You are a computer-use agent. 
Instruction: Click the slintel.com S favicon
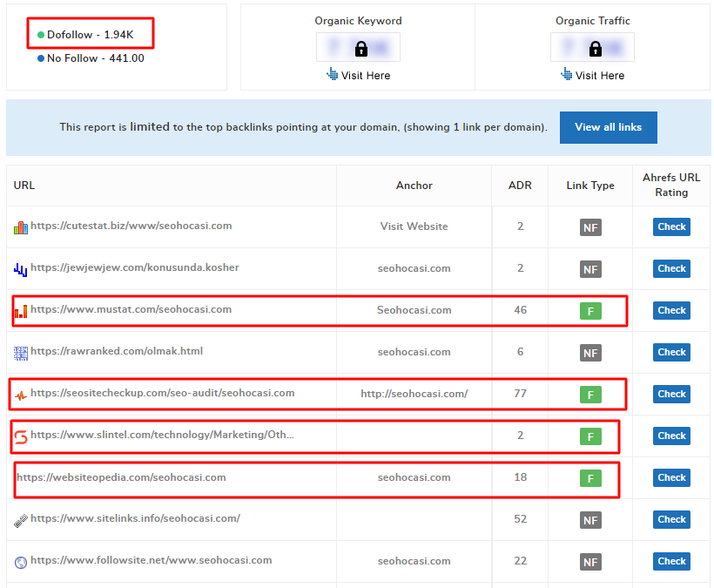(21, 436)
